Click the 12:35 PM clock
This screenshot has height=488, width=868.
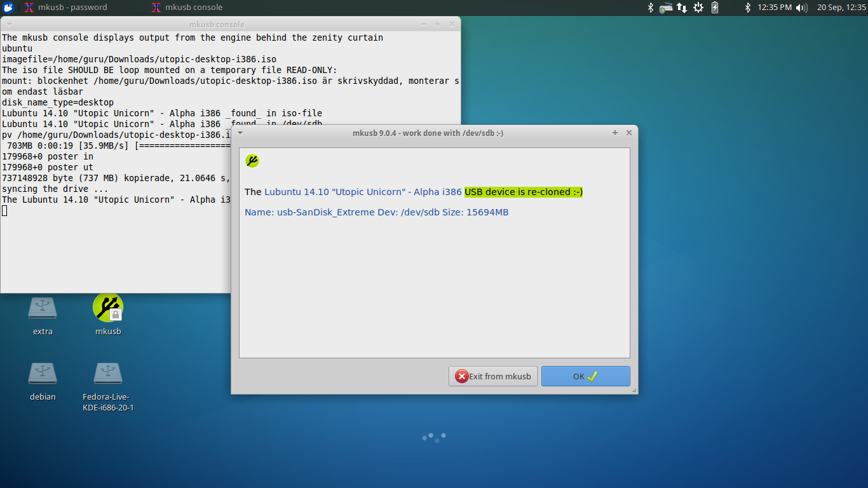tap(775, 8)
